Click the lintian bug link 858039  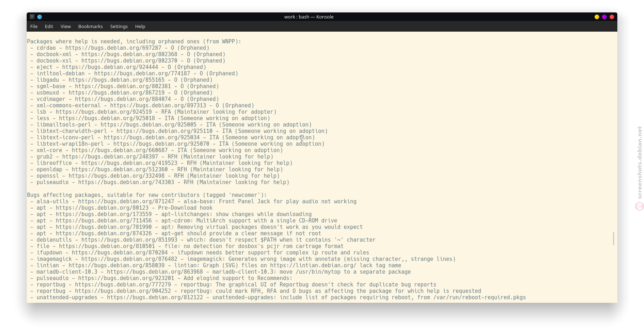[117, 265]
